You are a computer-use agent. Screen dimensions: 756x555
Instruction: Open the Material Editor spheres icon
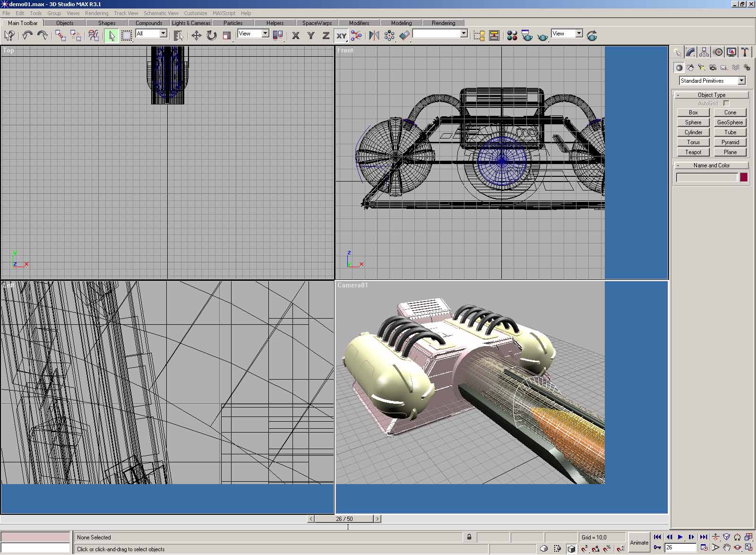(x=512, y=35)
